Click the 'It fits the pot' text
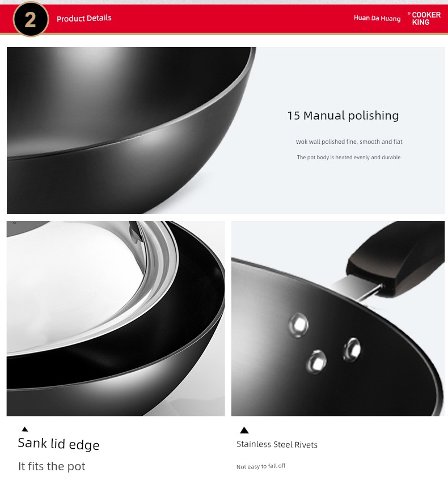 click(x=52, y=466)
